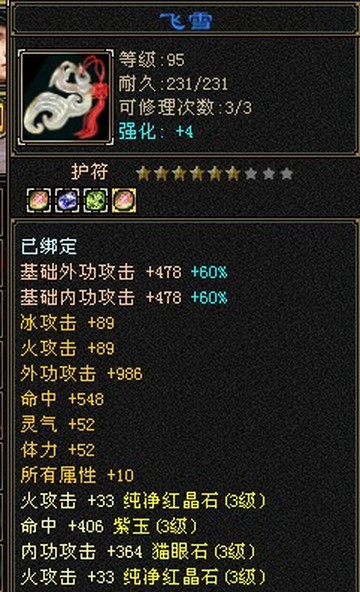This screenshot has width=360, height=592.
Task: Click the 已绑定 bound status text
Action: (49, 247)
